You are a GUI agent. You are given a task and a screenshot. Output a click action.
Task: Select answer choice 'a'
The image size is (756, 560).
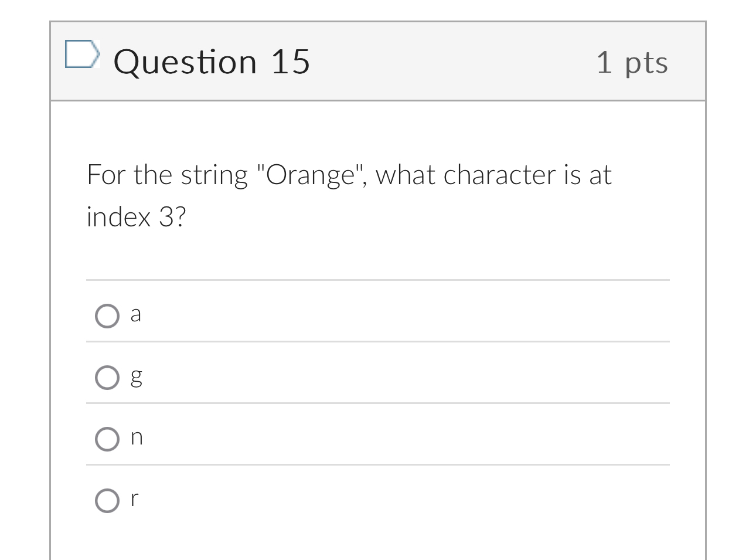[107, 316]
